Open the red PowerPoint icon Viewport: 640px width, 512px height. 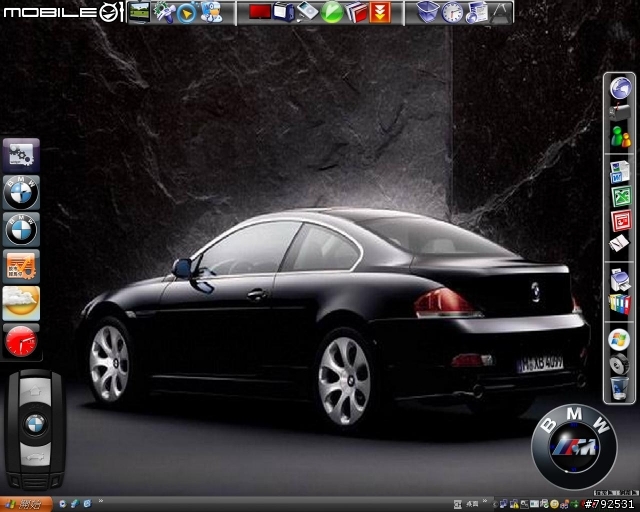click(621, 220)
